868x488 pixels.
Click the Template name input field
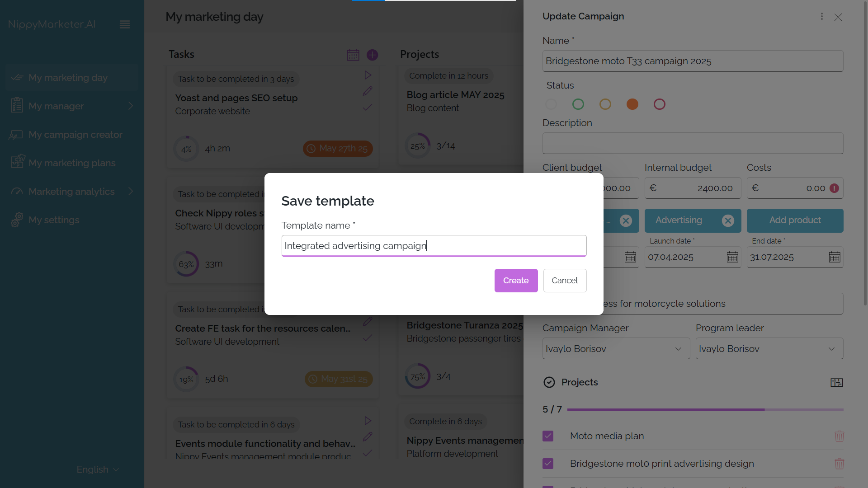(434, 245)
